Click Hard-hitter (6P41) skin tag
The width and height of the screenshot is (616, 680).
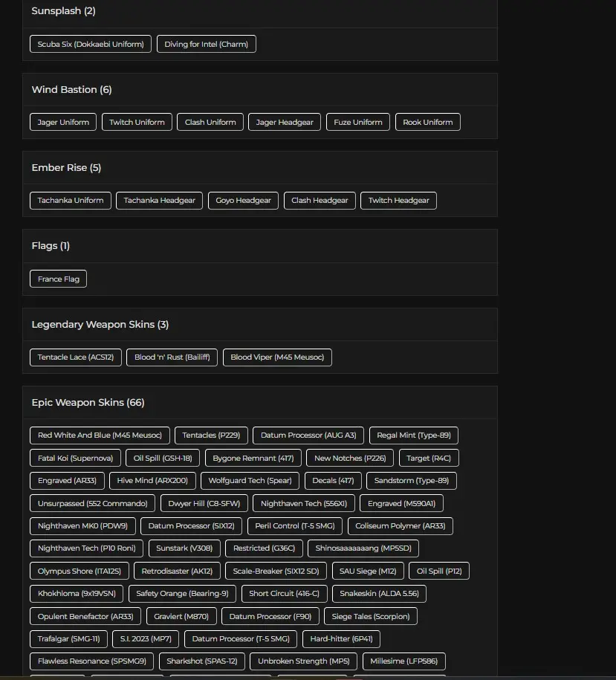pos(342,639)
